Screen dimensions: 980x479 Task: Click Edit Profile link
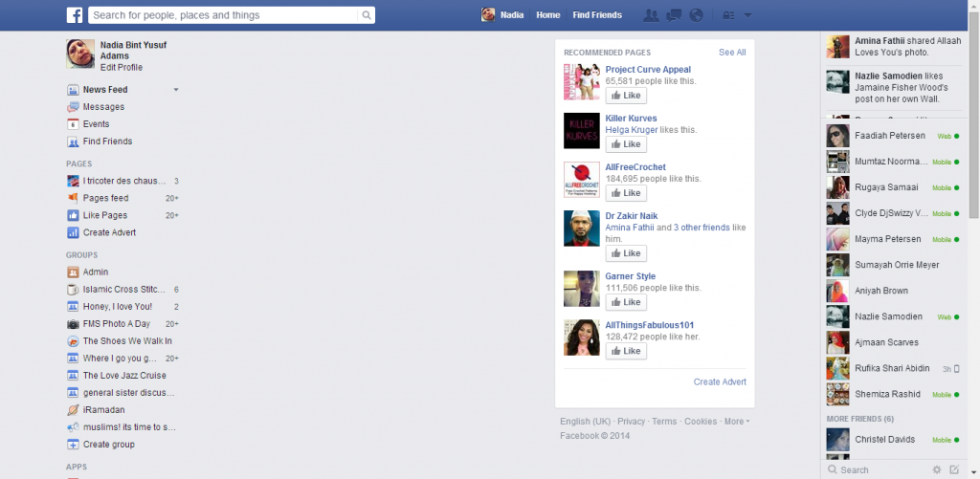(122, 68)
